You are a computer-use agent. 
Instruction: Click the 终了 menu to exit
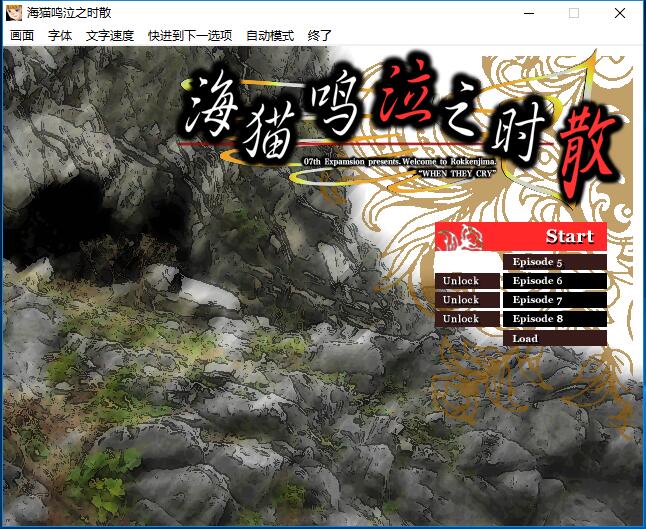(x=320, y=35)
